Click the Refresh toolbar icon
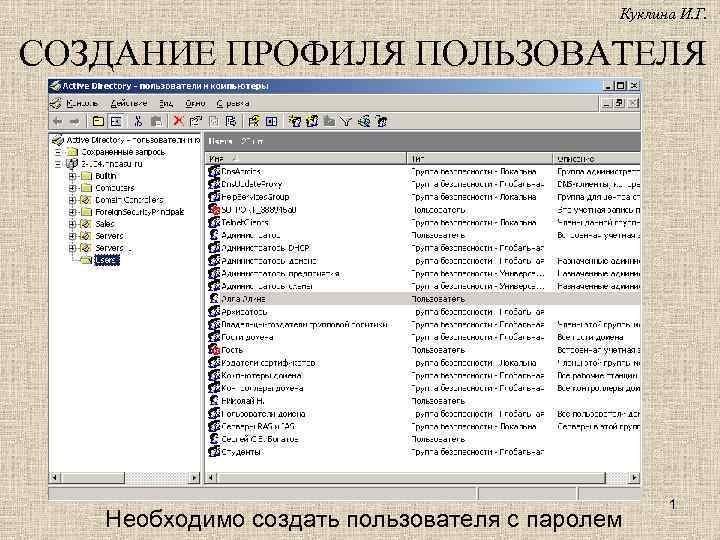Image resolution: width=720 pixels, height=540 pixels. (214, 121)
